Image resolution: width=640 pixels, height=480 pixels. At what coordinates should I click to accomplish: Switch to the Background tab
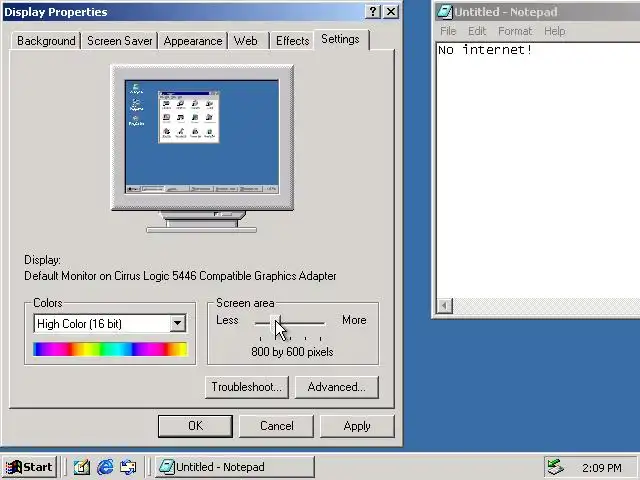(46, 41)
